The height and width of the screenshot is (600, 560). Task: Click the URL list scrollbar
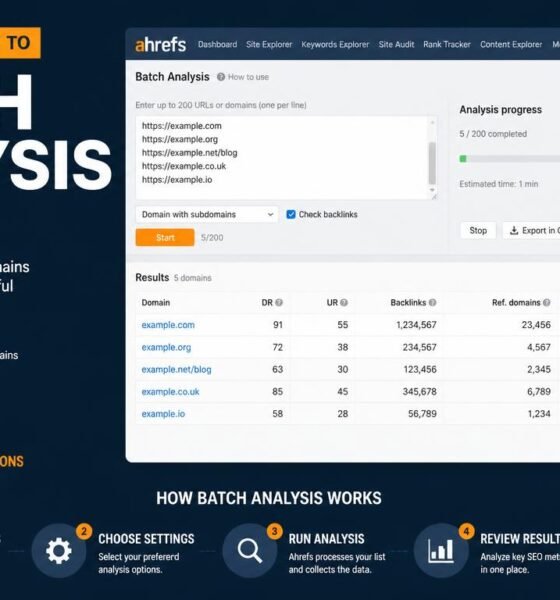pos(432,163)
